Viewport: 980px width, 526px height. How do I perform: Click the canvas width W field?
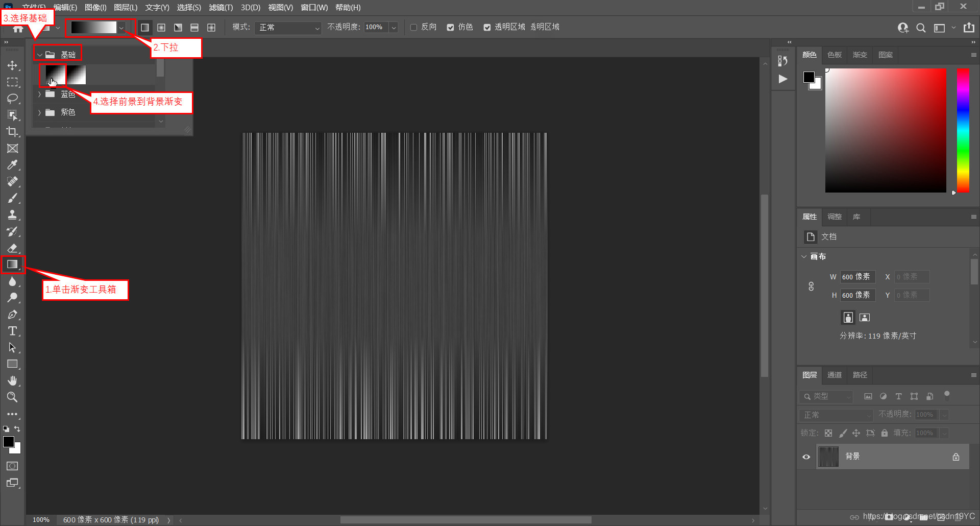tap(857, 277)
